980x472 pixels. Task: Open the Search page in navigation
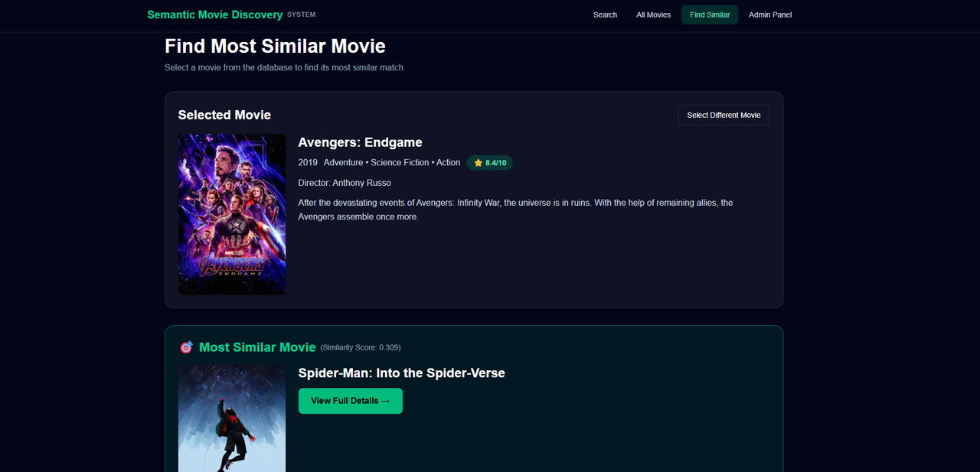click(605, 15)
